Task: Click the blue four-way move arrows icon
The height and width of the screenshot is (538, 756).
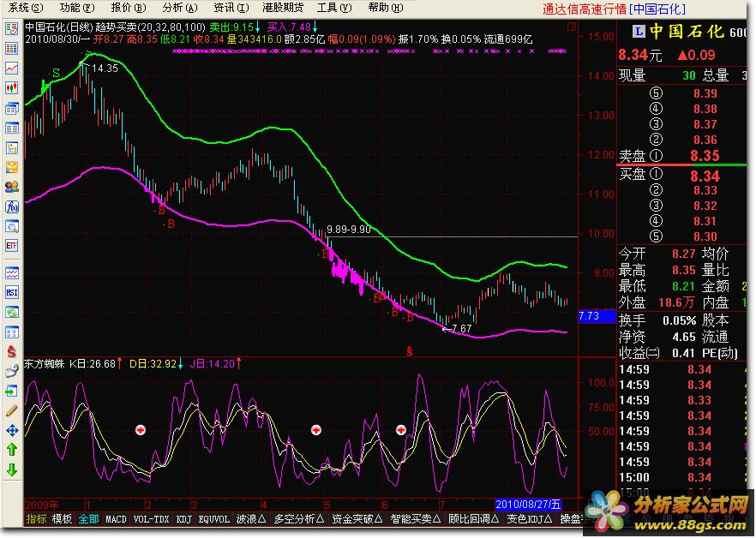Action: pos(12,431)
